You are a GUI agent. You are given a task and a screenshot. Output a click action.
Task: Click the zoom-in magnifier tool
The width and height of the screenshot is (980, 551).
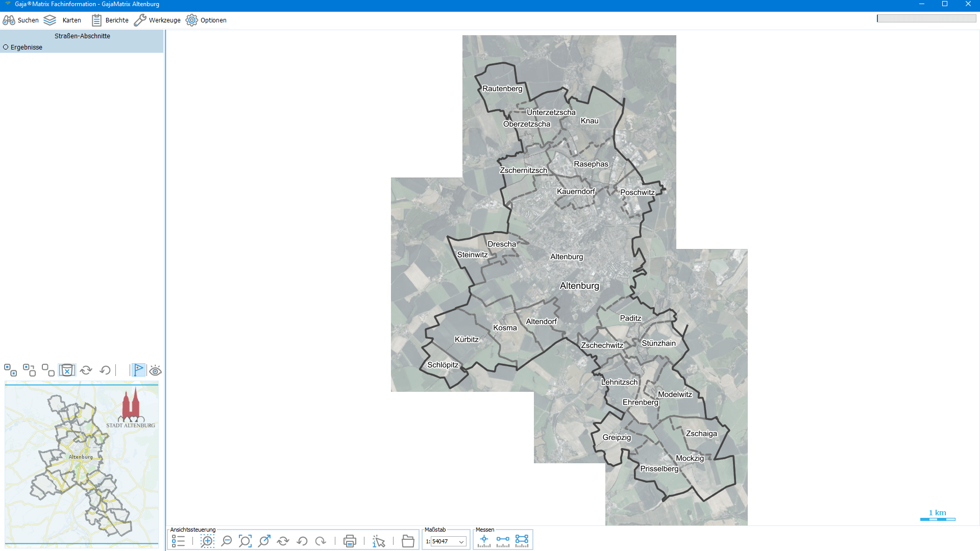[x=207, y=541]
